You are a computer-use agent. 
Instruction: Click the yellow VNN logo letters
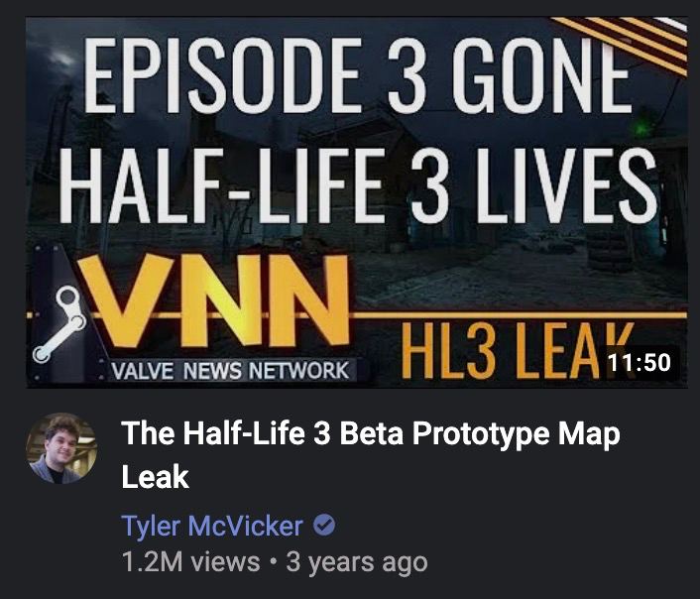click(213, 300)
